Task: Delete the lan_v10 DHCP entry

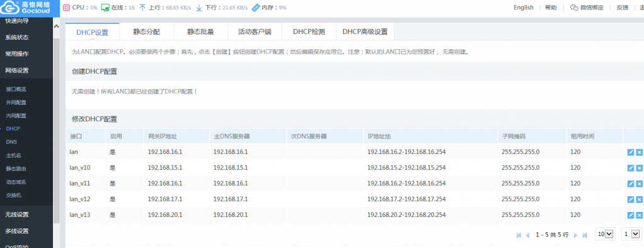Action: tap(639, 168)
